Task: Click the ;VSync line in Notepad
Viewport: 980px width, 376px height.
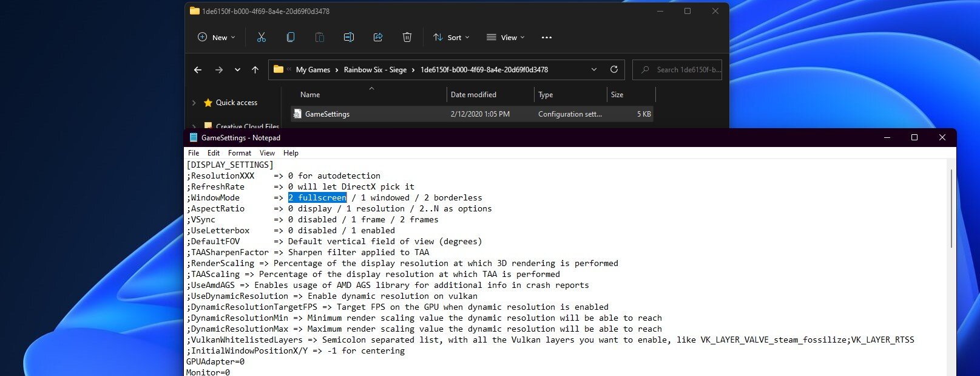Action: (x=313, y=219)
